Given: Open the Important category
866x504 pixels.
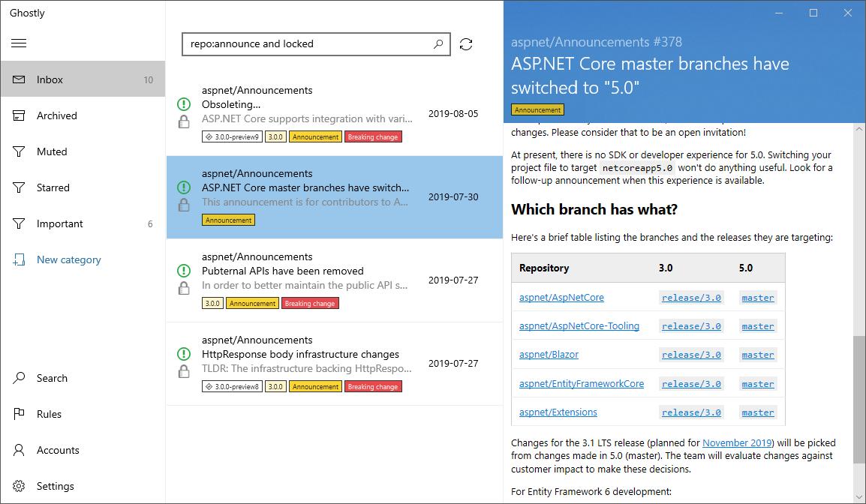Looking at the screenshot, I should click(83, 223).
